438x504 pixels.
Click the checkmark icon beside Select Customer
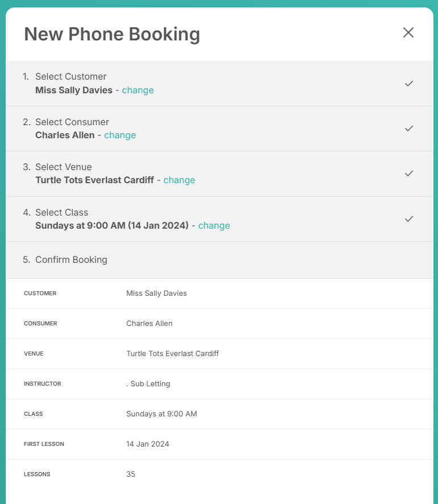409,84
